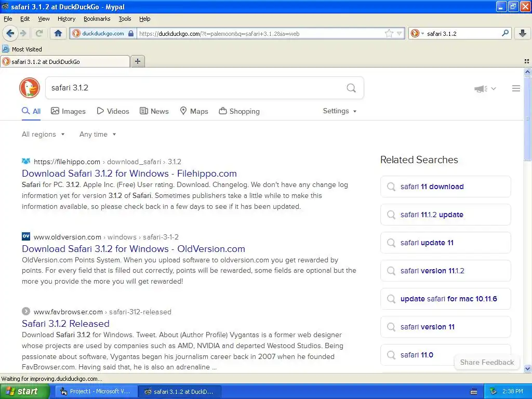Image resolution: width=532 pixels, height=399 pixels.
Task: Search related 'safari update 11'
Action: coord(445,243)
